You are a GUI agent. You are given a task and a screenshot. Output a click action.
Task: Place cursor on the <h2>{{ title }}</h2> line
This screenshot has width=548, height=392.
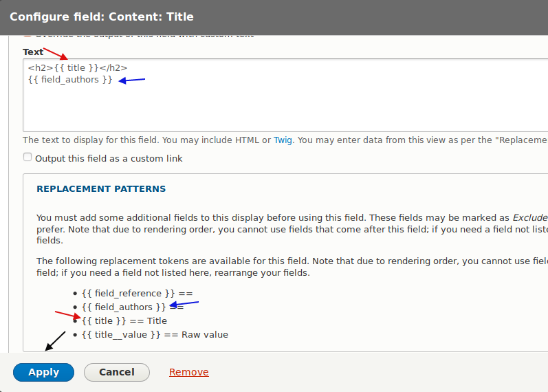point(78,67)
